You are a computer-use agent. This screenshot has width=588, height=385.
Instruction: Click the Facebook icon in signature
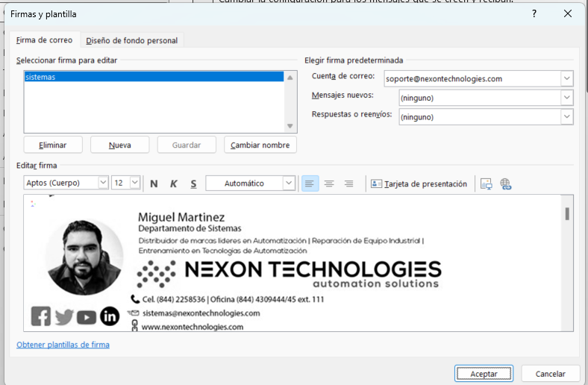[41, 316]
